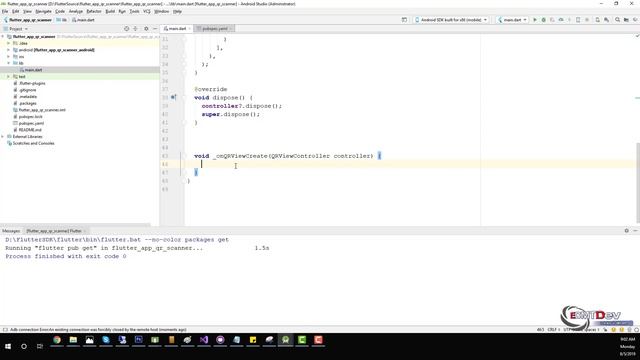Collapse the lib folder
Image resolution: width=640 pixels, height=360 pixels.
(9, 63)
